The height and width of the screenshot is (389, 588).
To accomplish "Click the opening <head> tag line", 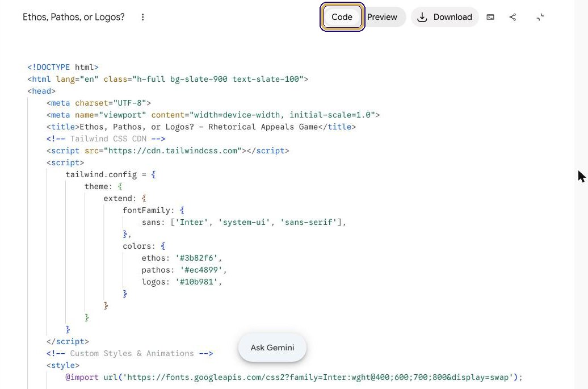I will point(41,91).
